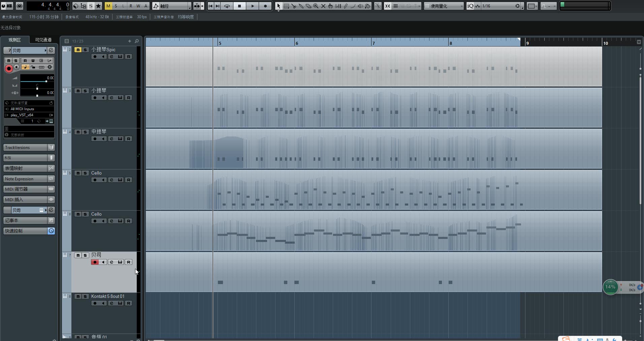Switch to the 可见通道 tab
644x341 pixels.
(43, 40)
